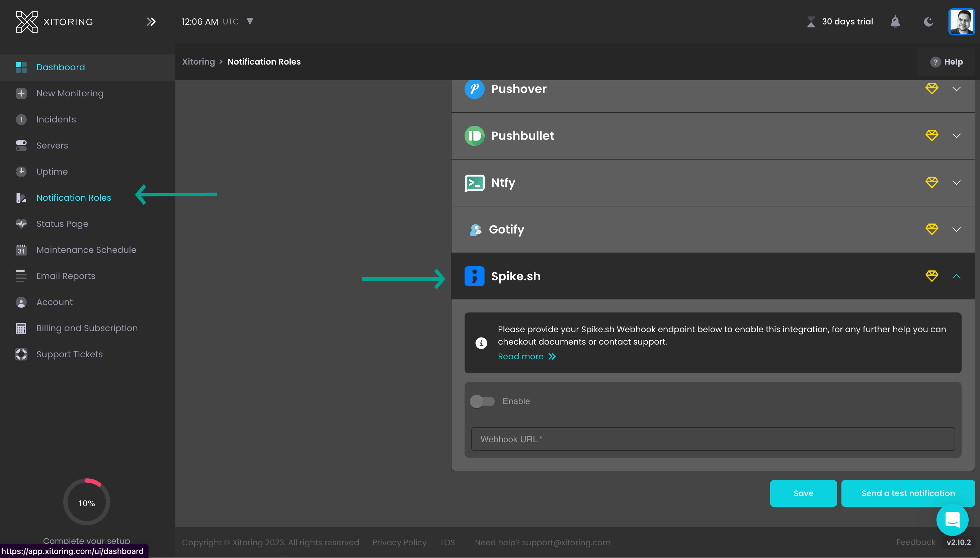Image resolution: width=980 pixels, height=558 pixels.
Task: Open user profile avatar
Action: (961, 22)
